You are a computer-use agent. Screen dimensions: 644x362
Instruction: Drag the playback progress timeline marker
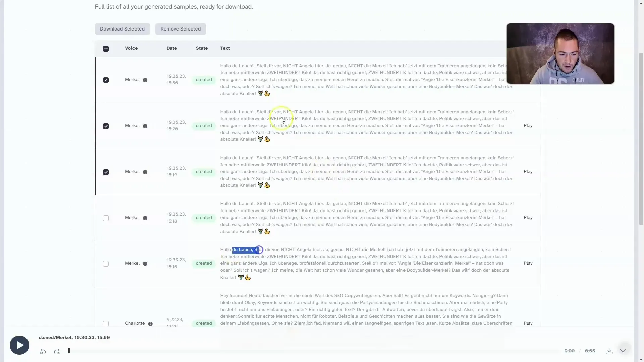(x=69, y=351)
